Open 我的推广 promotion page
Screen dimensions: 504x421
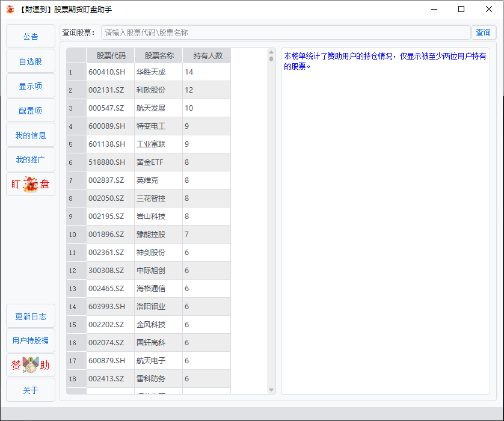tap(31, 159)
